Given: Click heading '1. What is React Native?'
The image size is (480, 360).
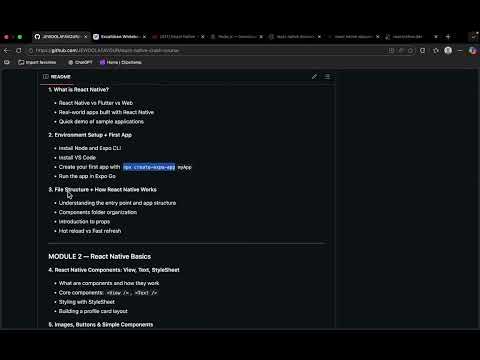Looking at the screenshot, I should [x=78, y=90].
